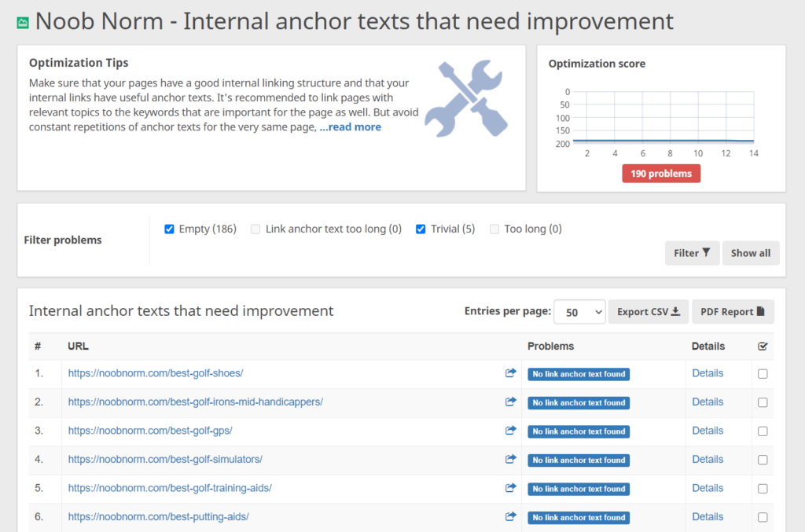This screenshot has height=532, width=805.
Task: Click the select-all check icon in table header
Action: pos(763,347)
